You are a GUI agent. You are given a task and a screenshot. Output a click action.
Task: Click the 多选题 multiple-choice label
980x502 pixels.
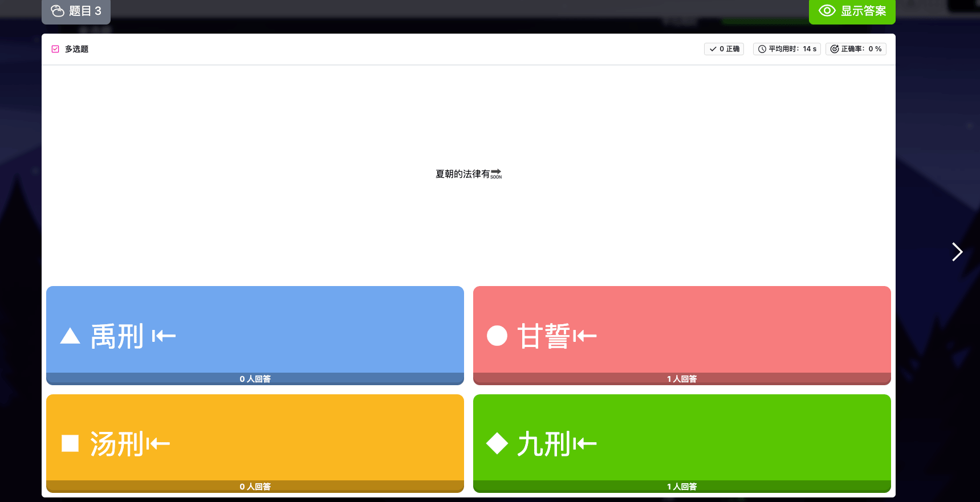pos(76,49)
